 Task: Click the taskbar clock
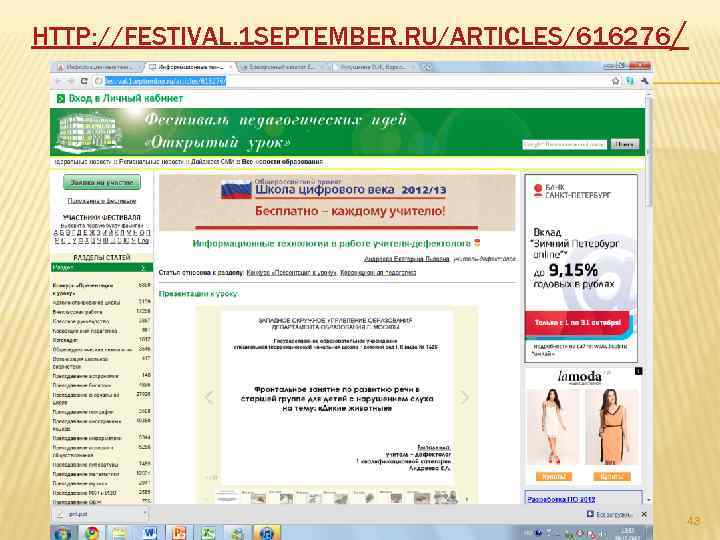627,534
